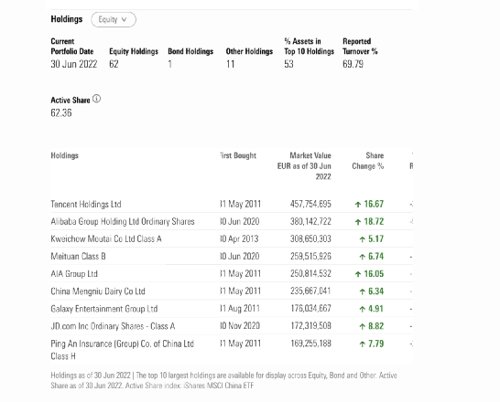This screenshot has height=402, width=500.
Task: Open the Equity holdings type dropdown
Action: 113,20
